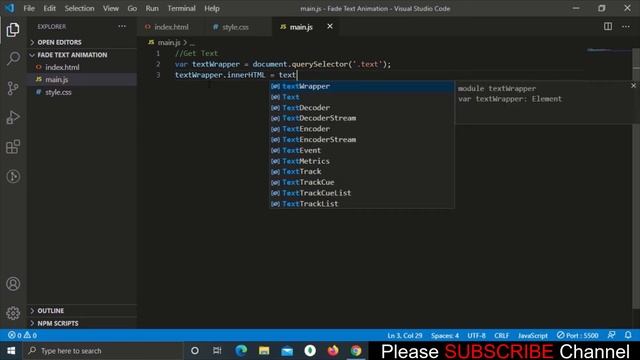Open File Explorer from the taskbar

(264, 351)
